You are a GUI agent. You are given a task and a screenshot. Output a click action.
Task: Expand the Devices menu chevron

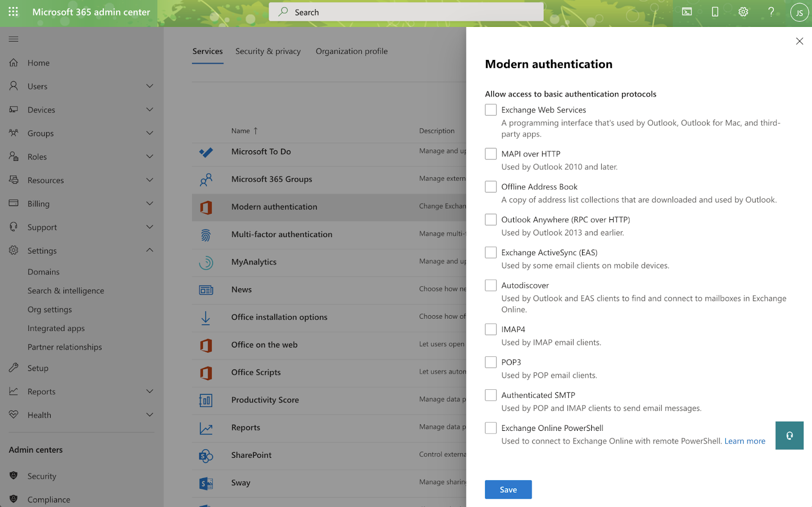[150, 109]
